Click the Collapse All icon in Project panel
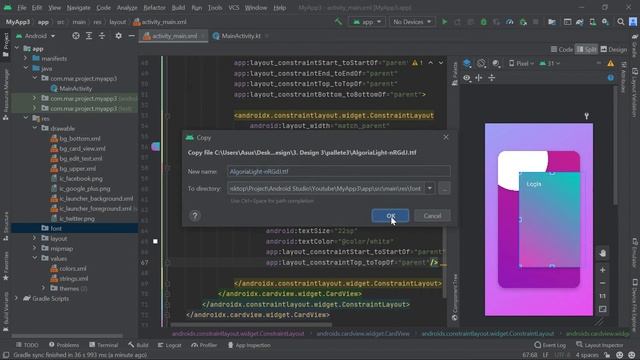The height and width of the screenshot is (360, 640). click(102, 36)
